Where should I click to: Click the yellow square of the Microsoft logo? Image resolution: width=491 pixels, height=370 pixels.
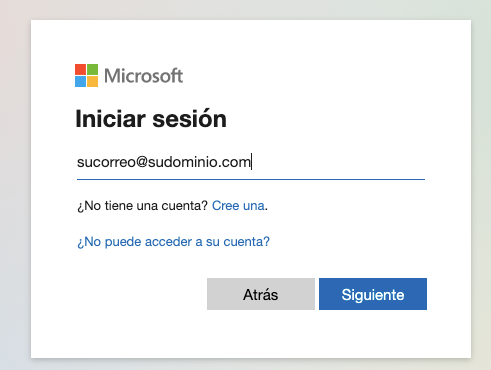pos(92,81)
